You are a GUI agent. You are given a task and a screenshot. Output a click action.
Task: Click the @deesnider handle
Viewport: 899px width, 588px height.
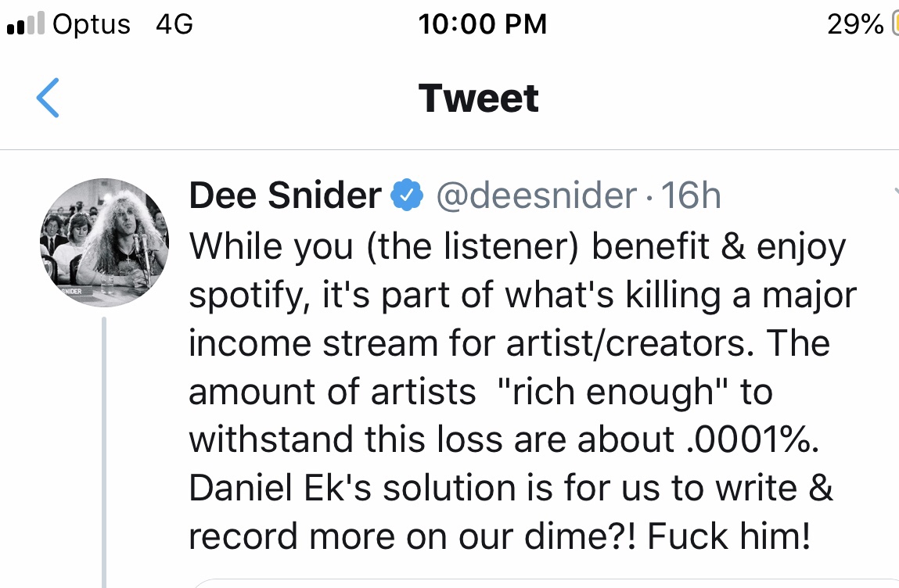point(535,196)
